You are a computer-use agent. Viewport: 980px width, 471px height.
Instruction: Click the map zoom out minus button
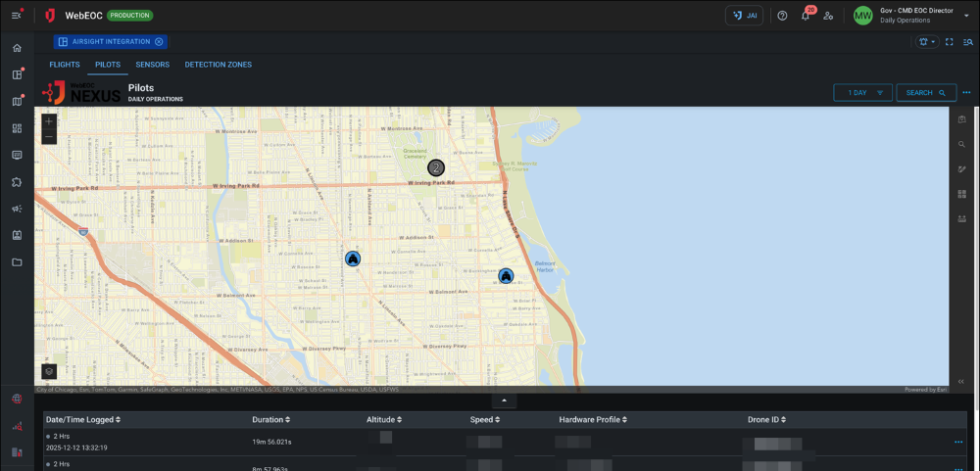[49, 137]
